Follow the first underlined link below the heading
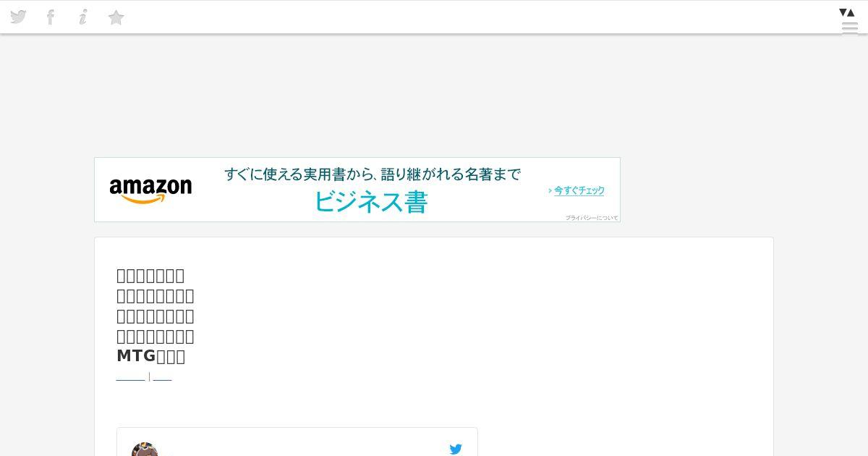Screen dimensions: 868x456 click(x=131, y=376)
